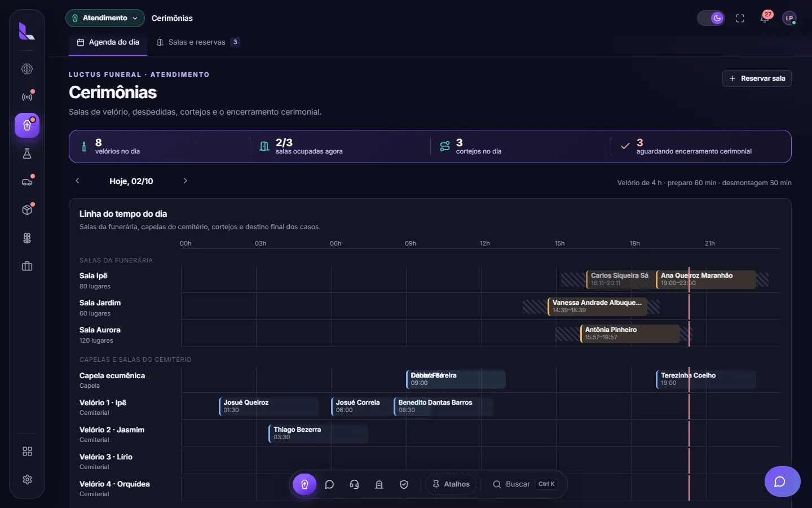Viewport: 812px width, 508px height.
Task: Go to previous day with left chevron
Action: pyautogui.click(x=77, y=181)
